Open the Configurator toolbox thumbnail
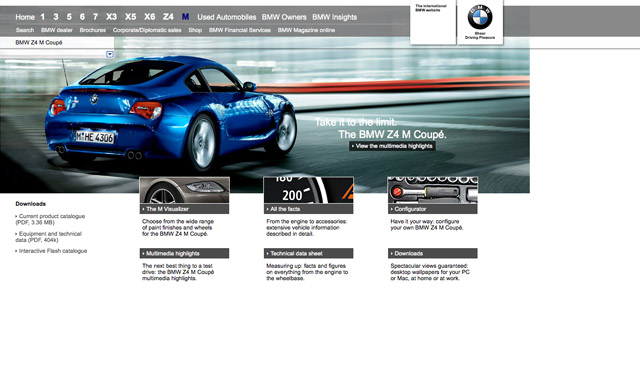The height and width of the screenshot is (378, 640). (x=433, y=190)
